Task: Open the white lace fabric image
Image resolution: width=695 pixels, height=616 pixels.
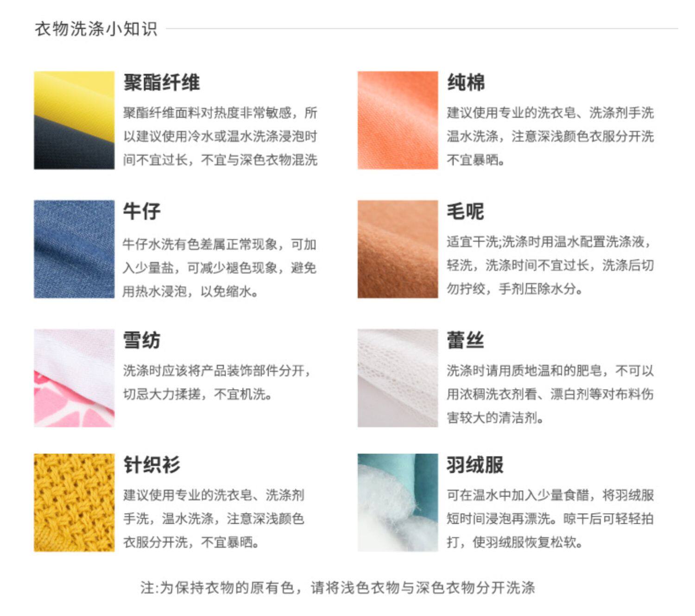Action: click(x=398, y=378)
